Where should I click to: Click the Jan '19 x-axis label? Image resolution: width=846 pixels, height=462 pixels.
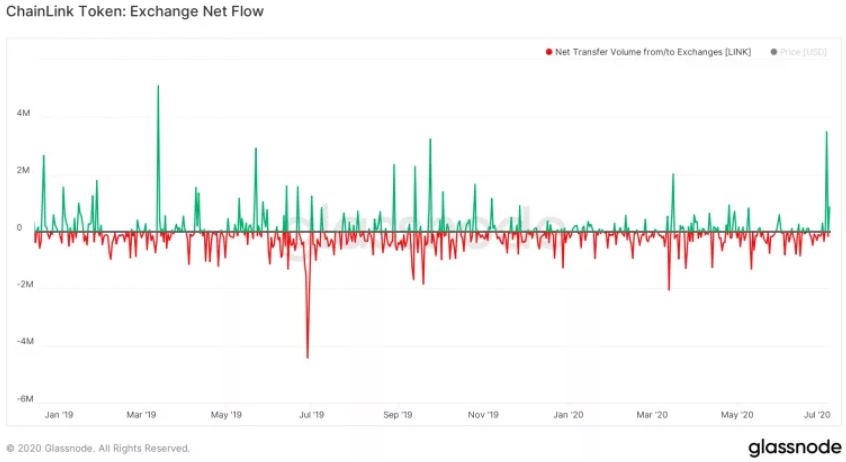tap(59, 415)
